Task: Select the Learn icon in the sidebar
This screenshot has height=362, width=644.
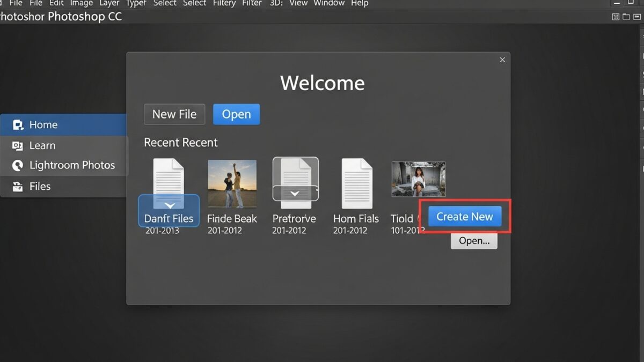Action: pyautogui.click(x=18, y=146)
